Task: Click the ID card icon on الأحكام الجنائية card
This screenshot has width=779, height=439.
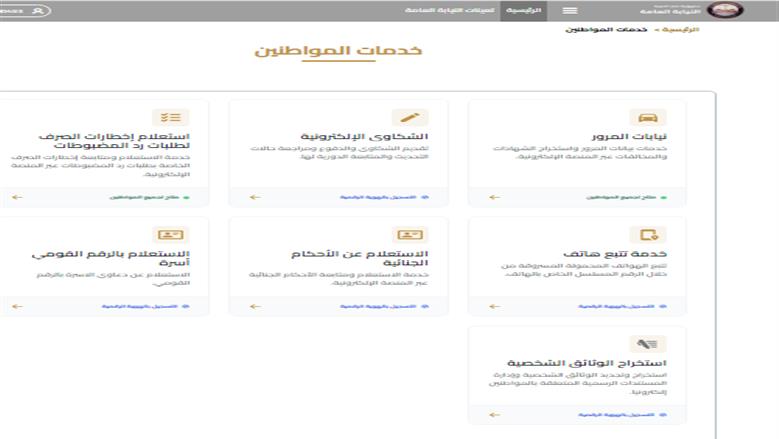Action: (410, 235)
